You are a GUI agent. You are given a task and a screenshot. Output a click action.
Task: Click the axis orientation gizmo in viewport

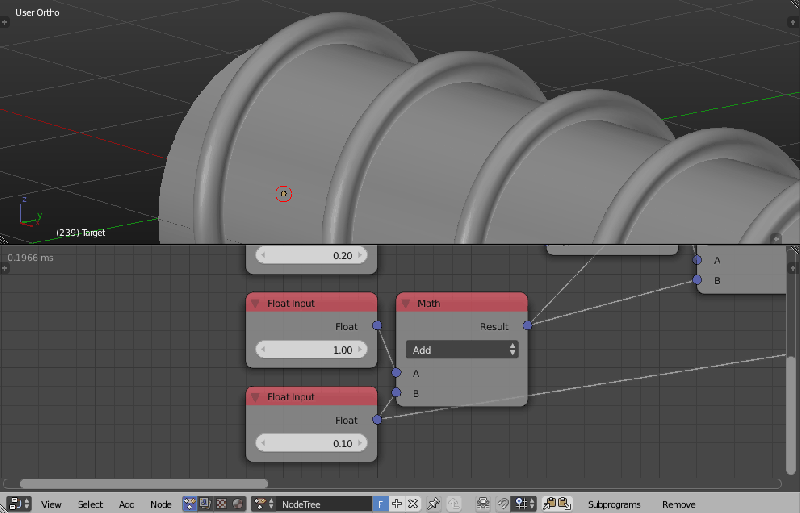[x=30, y=212]
